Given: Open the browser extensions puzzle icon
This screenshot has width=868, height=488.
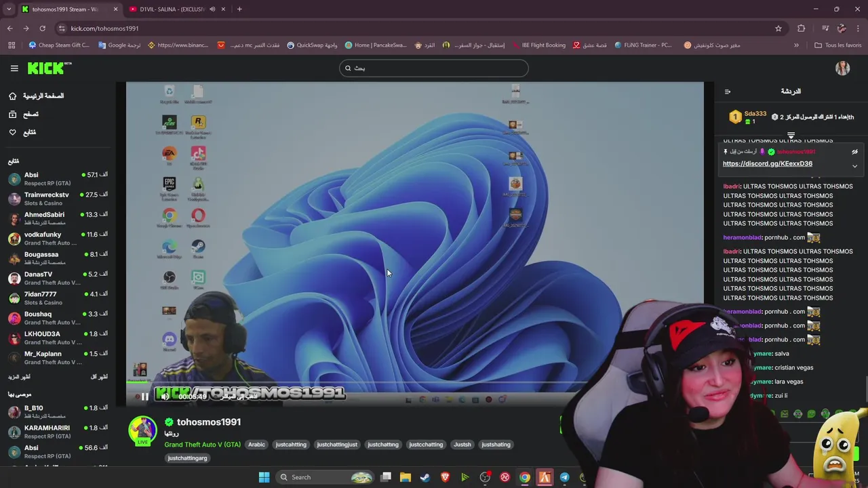Looking at the screenshot, I should pos(802,28).
